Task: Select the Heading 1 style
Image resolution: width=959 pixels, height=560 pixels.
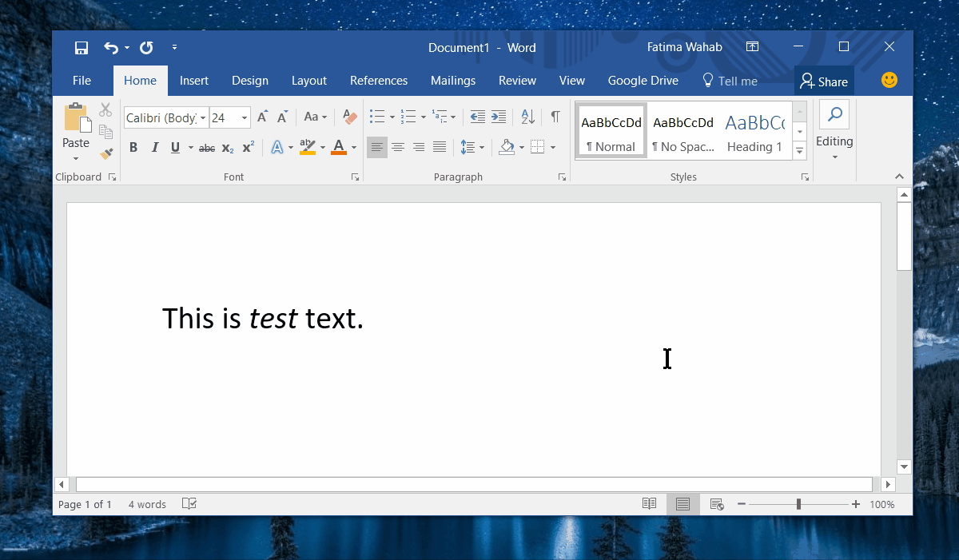Action: (754, 132)
